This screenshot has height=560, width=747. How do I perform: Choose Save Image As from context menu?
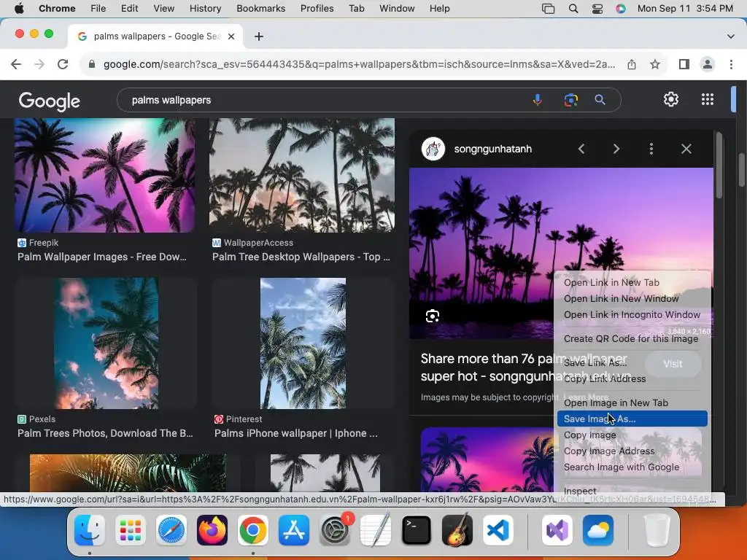[632, 419]
